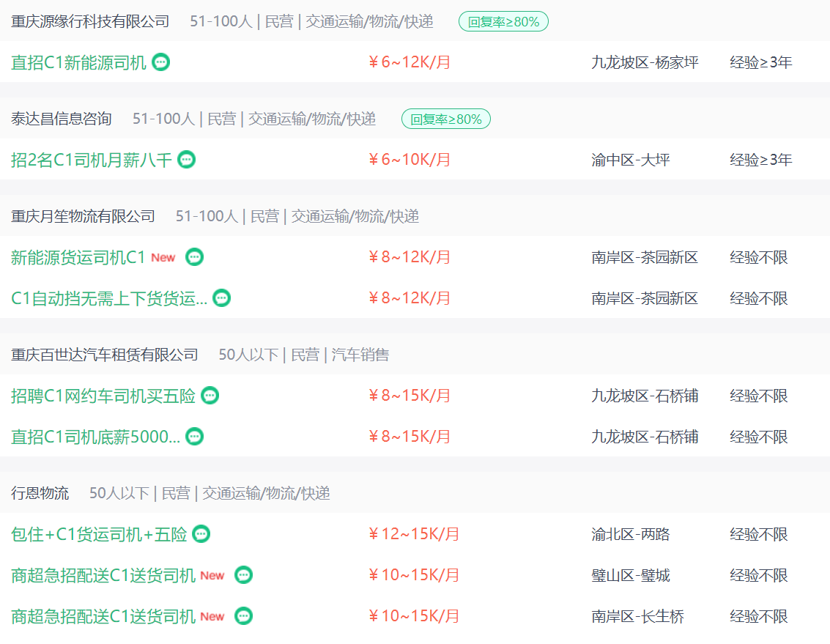The width and height of the screenshot is (830, 644).
Task: Click 回复率≥80% badge for 泰达昌信息咨询
Action: (446, 119)
